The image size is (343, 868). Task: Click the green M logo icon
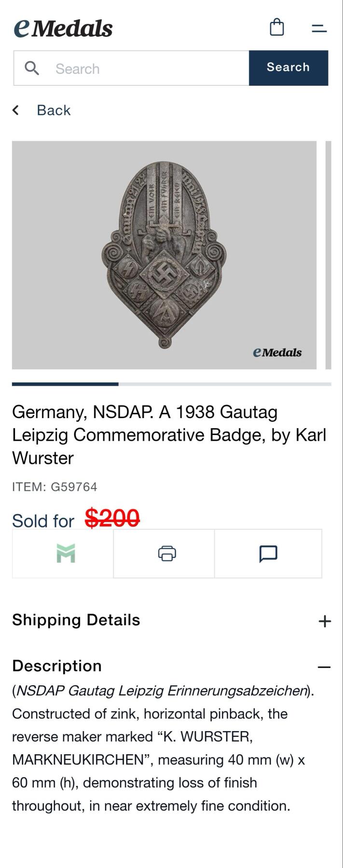click(66, 554)
